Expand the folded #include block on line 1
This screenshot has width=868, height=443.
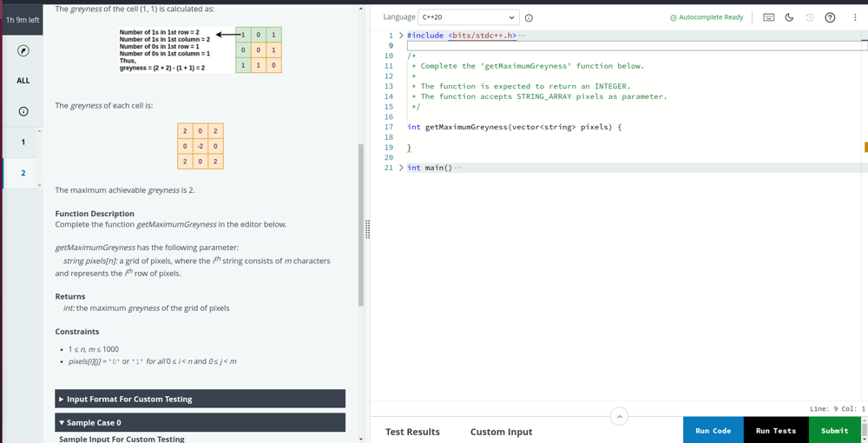tap(401, 36)
